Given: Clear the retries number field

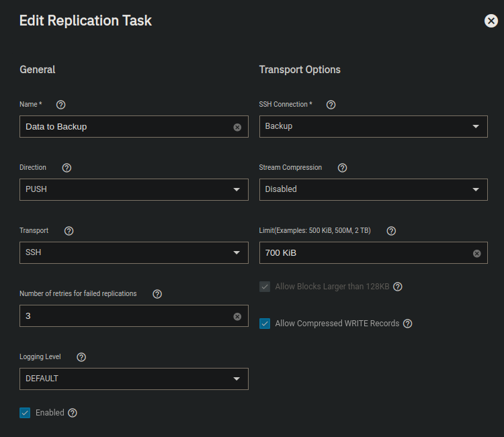Looking at the screenshot, I should (x=237, y=317).
